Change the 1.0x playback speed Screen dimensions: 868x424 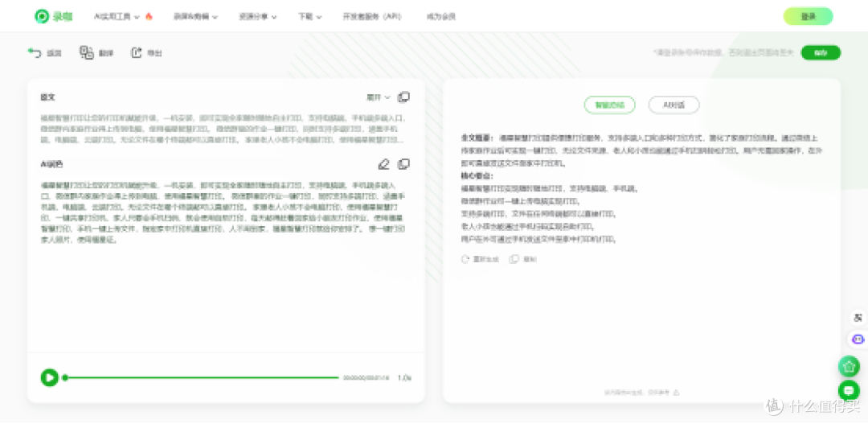404,378
